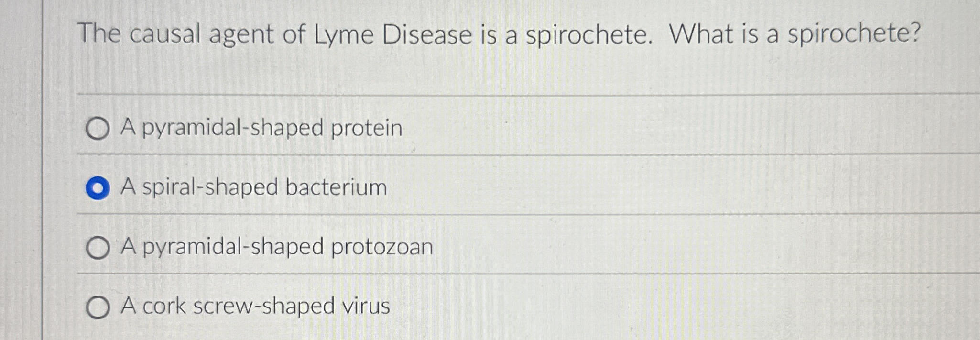The height and width of the screenshot is (340, 980).
Task: Click the divider line above the first option
Action: [x=478, y=93]
